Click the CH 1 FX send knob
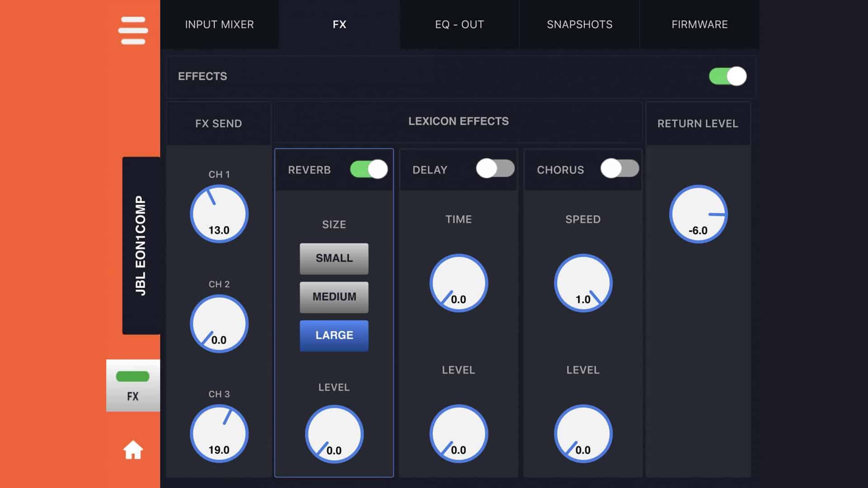The width and height of the screenshot is (868, 488). 219,214
